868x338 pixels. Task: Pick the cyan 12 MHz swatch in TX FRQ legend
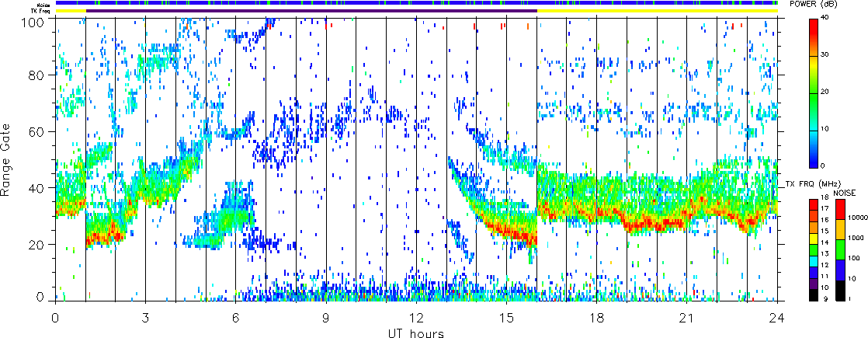tap(814, 262)
